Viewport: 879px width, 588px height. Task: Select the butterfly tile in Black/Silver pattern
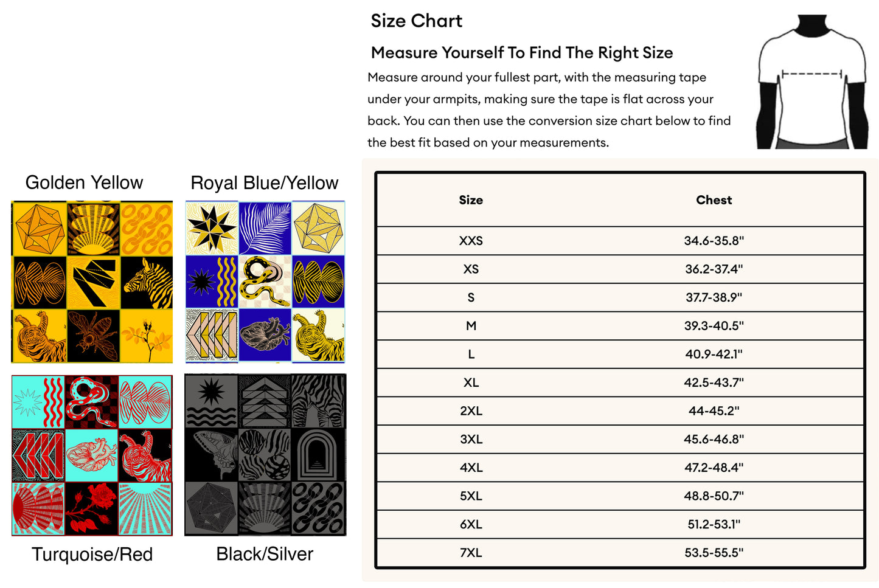pos(211,455)
